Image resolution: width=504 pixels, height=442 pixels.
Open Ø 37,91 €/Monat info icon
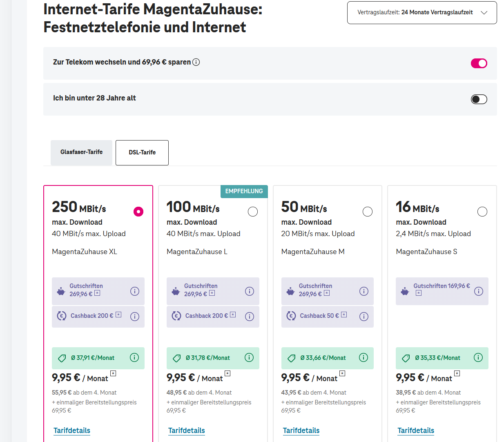click(134, 357)
